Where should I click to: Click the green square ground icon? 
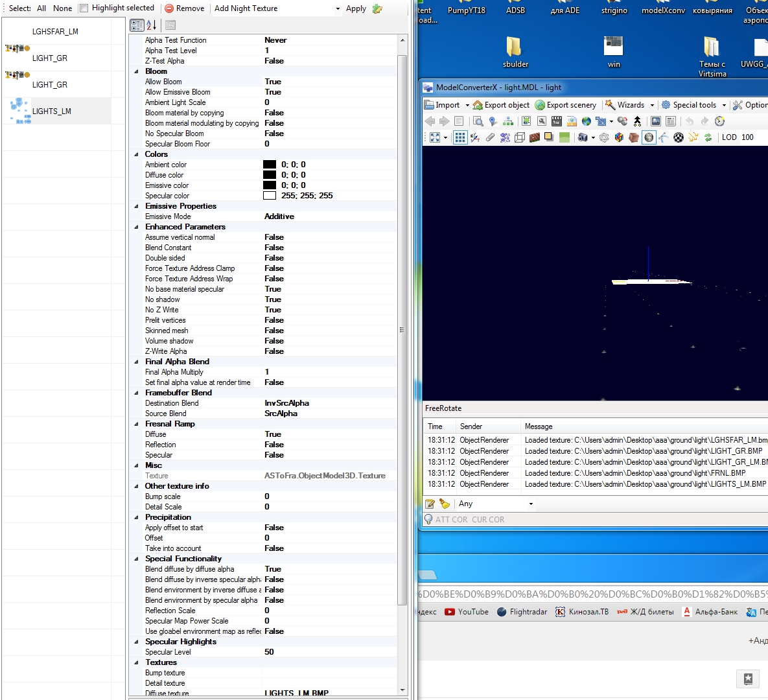[x=564, y=137]
